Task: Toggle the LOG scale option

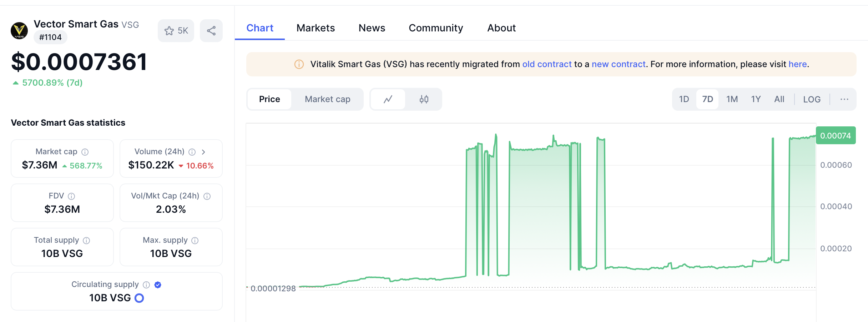Action: pyautogui.click(x=812, y=99)
